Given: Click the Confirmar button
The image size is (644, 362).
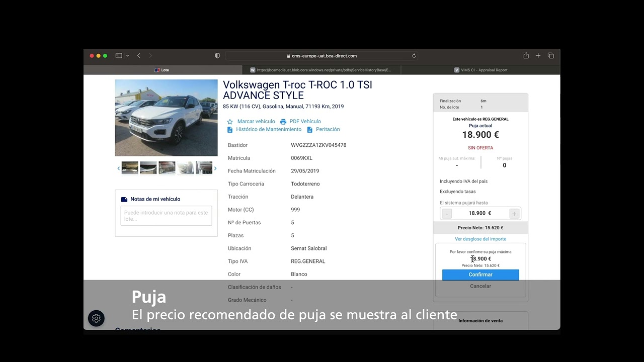Looking at the screenshot, I should click(x=480, y=275).
